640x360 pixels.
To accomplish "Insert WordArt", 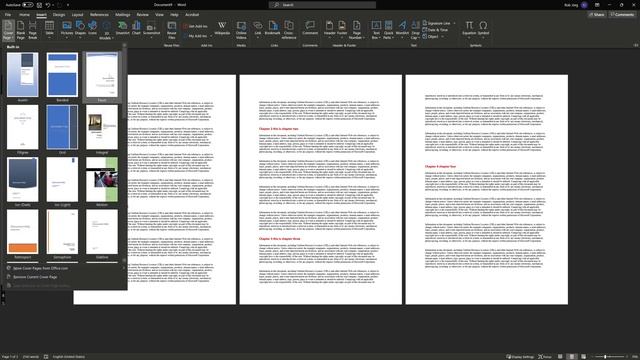I will click(x=402, y=30).
